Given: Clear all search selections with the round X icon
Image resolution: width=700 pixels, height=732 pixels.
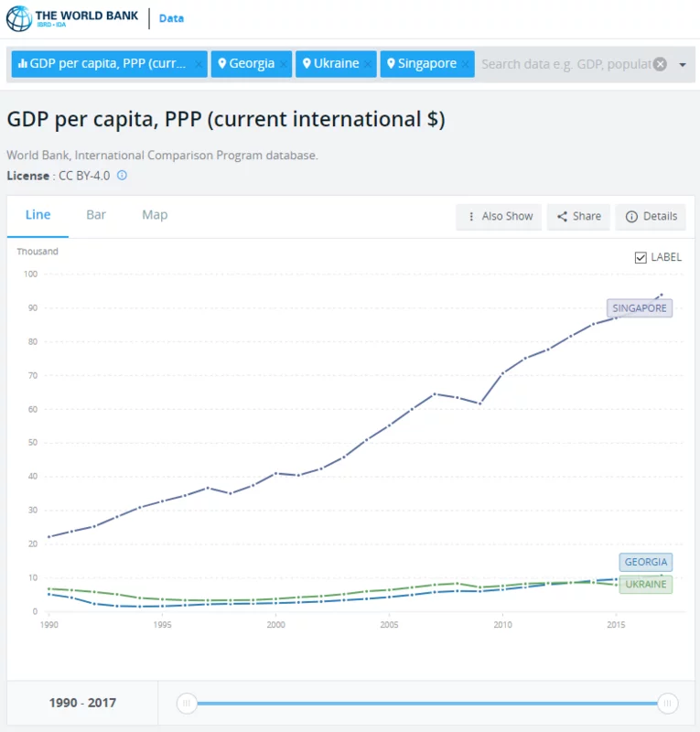Looking at the screenshot, I should [660, 64].
